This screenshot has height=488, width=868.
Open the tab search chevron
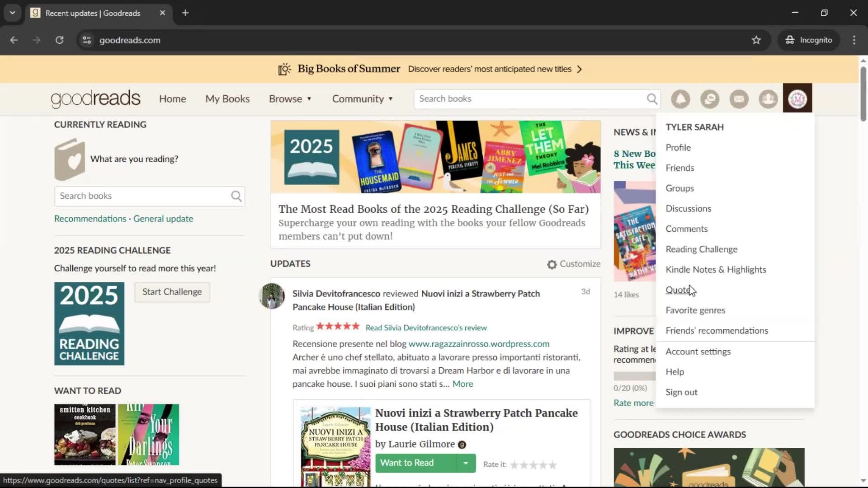tap(12, 13)
